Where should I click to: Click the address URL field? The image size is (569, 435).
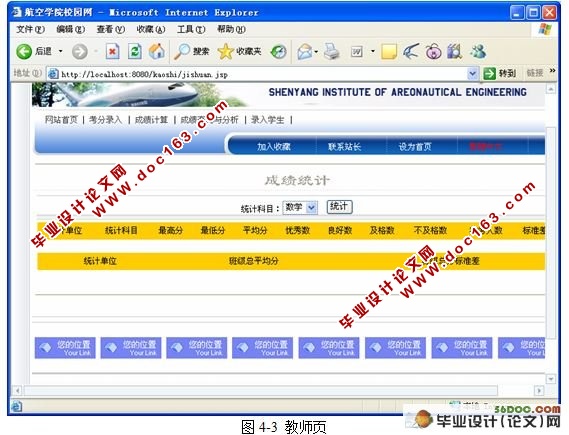point(263,74)
